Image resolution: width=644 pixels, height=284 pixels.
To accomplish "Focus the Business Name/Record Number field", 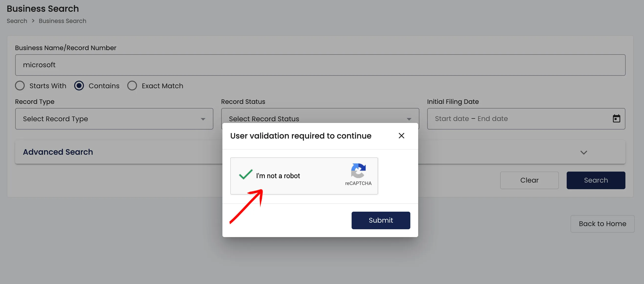I will click(x=320, y=65).
